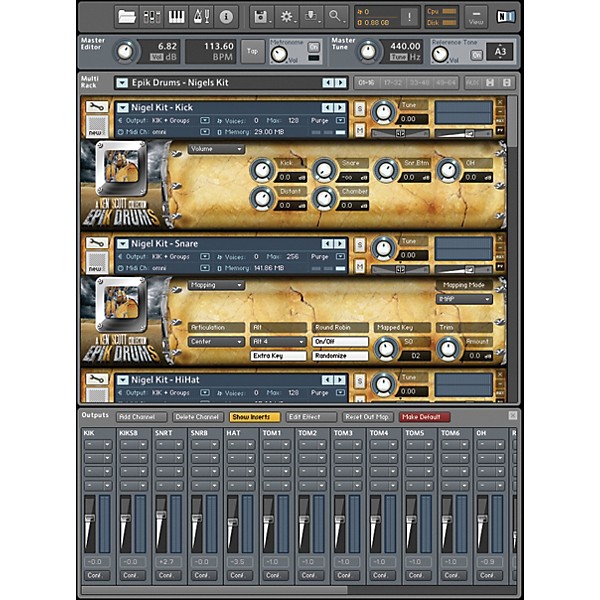The image size is (600, 600).
Task: Toggle the Reference Tone On button
Action: (x=476, y=55)
